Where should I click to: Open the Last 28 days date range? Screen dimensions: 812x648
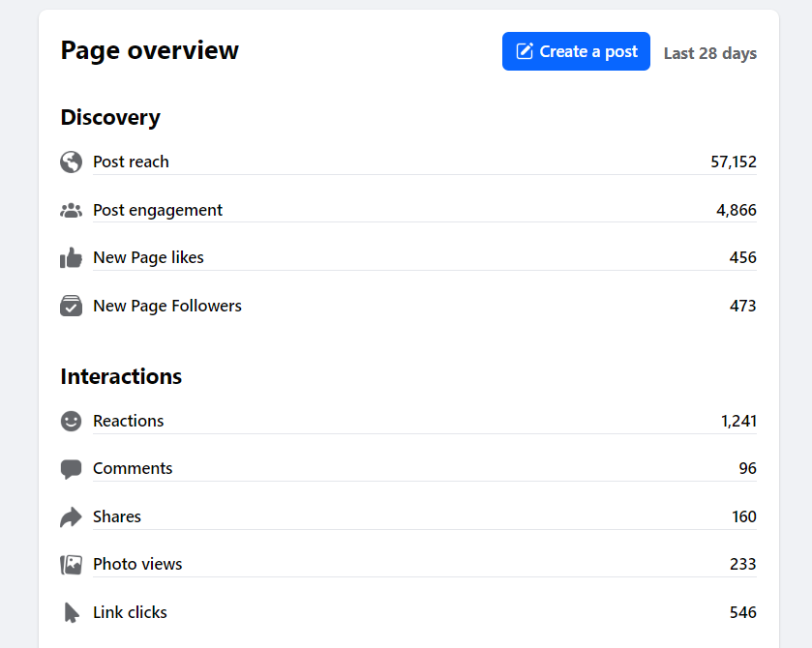point(709,53)
